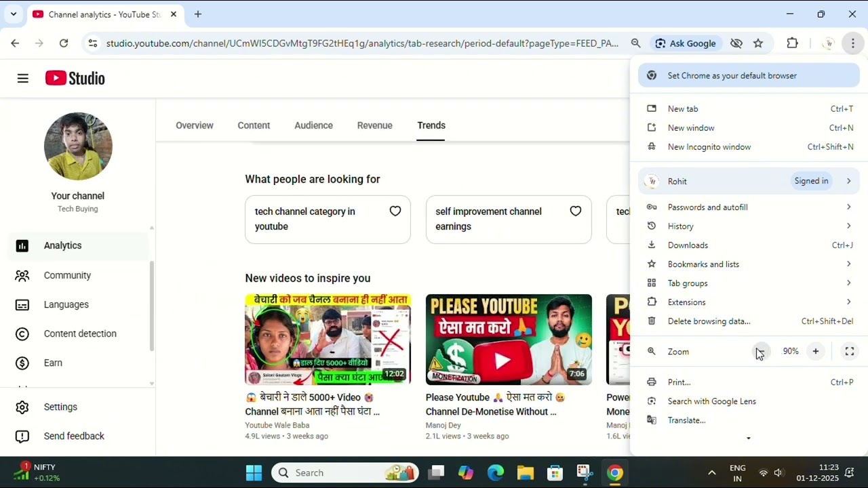Image resolution: width=868 pixels, height=488 pixels.
Task: Open Chrome three-dot menu button
Action: pos(853,43)
